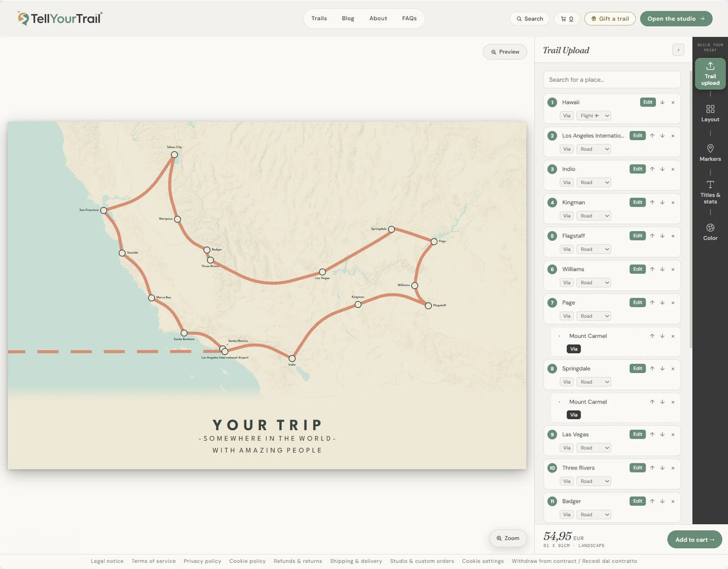Open the Markers step
This screenshot has width=728, height=569.
pos(710,152)
